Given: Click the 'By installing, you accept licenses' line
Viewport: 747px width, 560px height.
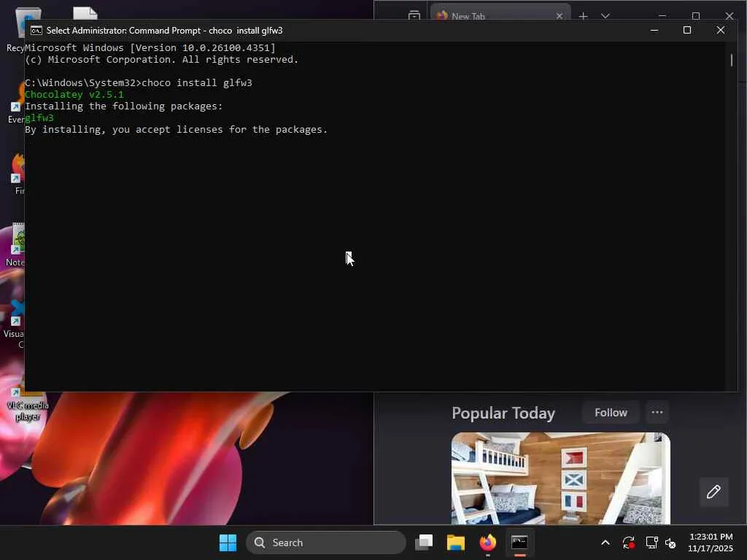Looking at the screenshot, I should click(177, 130).
